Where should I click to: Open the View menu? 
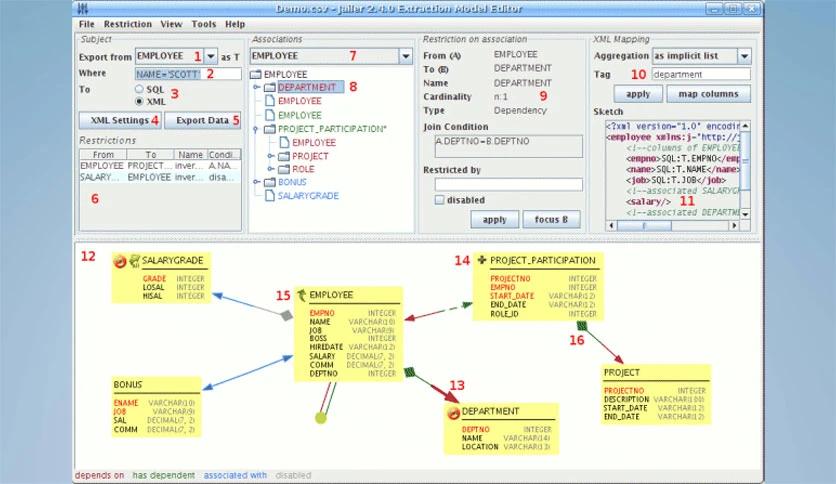tap(171, 24)
